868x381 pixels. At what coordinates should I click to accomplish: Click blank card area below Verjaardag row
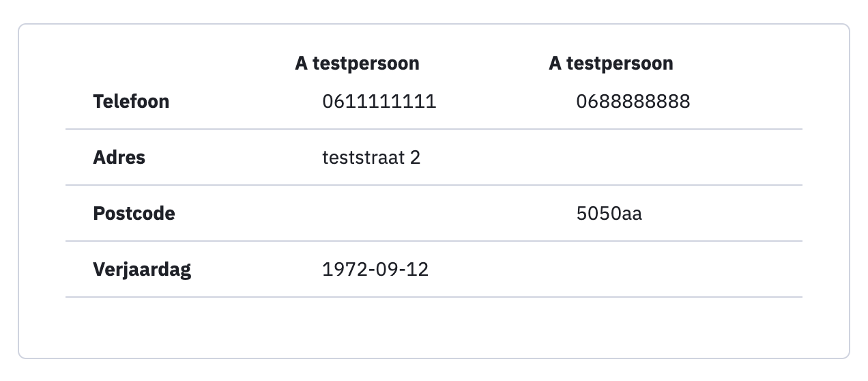click(434, 328)
